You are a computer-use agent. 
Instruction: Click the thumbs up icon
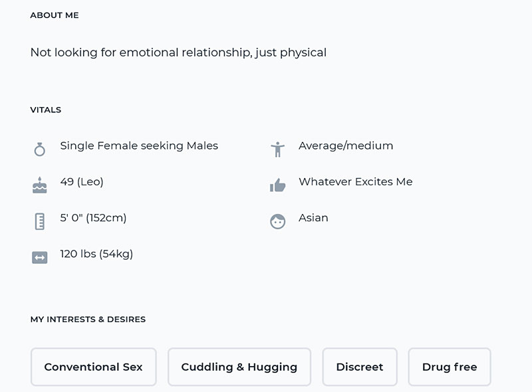(277, 185)
